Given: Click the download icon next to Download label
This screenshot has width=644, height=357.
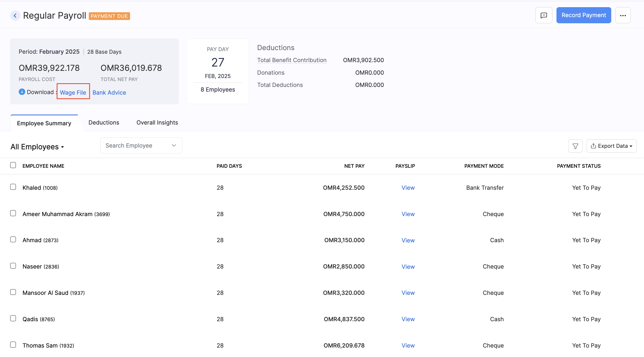Looking at the screenshot, I should click(22, 92).
